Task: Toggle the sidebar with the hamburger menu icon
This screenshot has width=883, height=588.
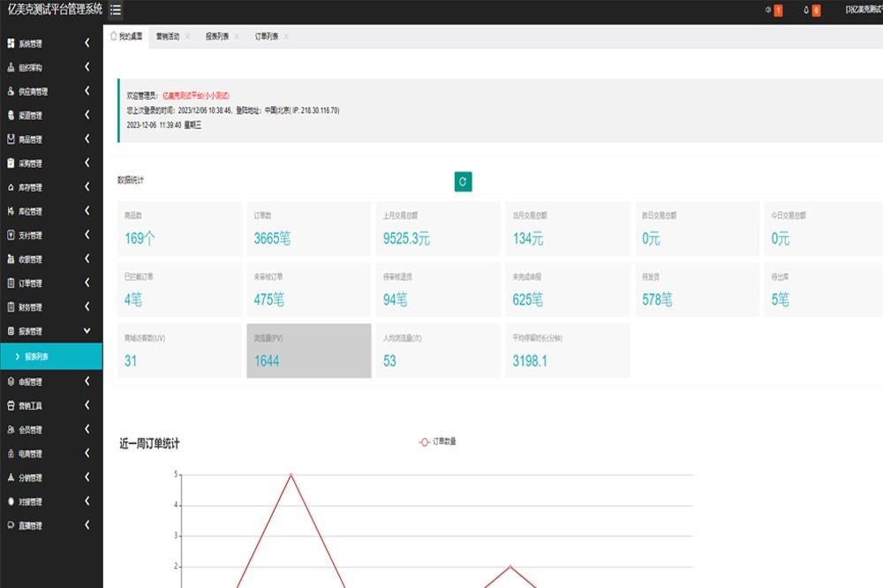Action: (x=116, y=11)
